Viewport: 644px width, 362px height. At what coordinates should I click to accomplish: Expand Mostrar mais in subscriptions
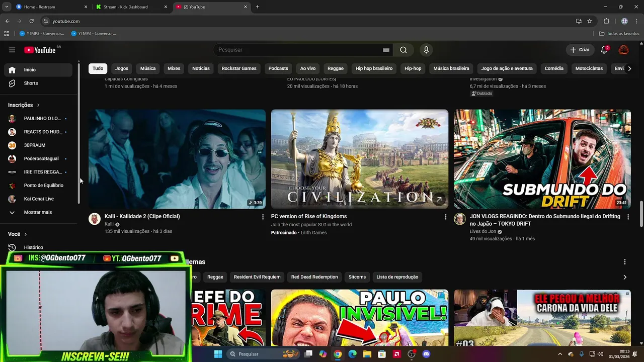pyautogui.click(x=38, y=212)
